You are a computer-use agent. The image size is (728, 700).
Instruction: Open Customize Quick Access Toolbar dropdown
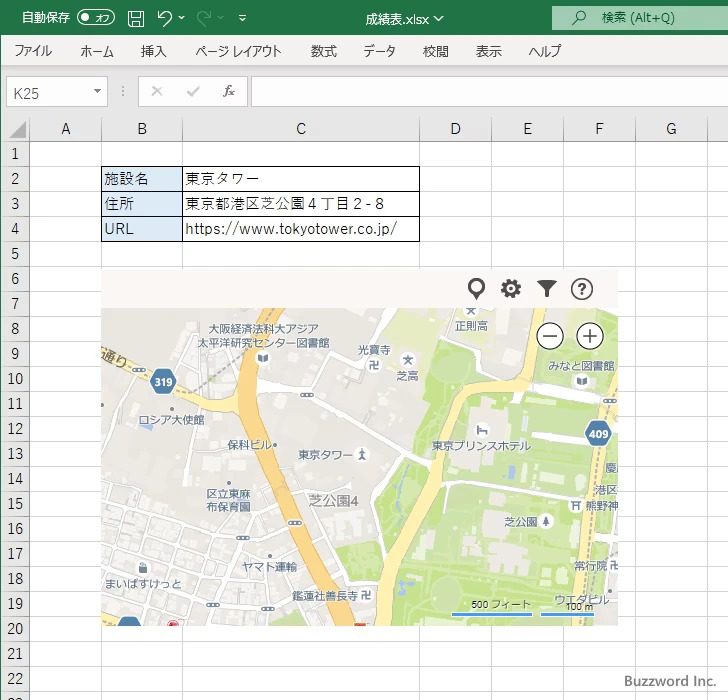click(x=242, y=19)
